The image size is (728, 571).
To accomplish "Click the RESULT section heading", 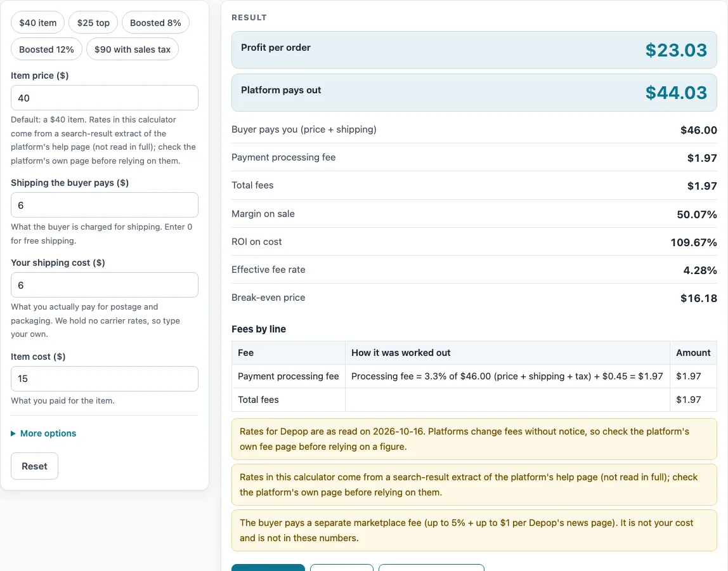I will [x=249, y=18].
